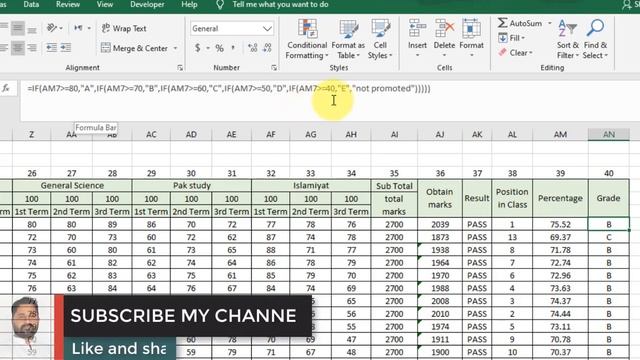Click inside the formula bar text
Screen dimensions: 640x360
tap(229, 89)
